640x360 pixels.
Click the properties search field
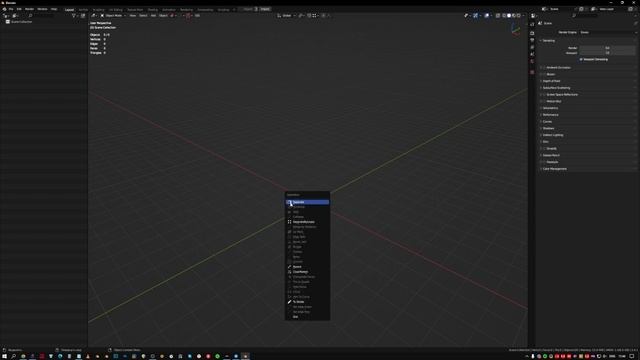(586, 16)
